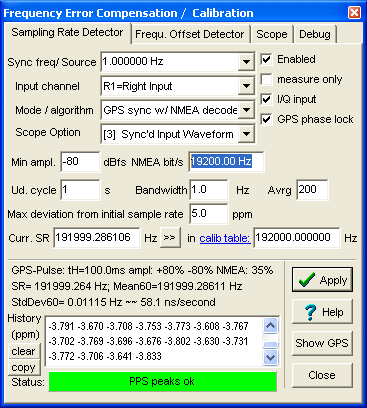Viewport: 367px width, 408px height.
Task: Edit the Max deviation ppm field
Action: click(209, 214)
